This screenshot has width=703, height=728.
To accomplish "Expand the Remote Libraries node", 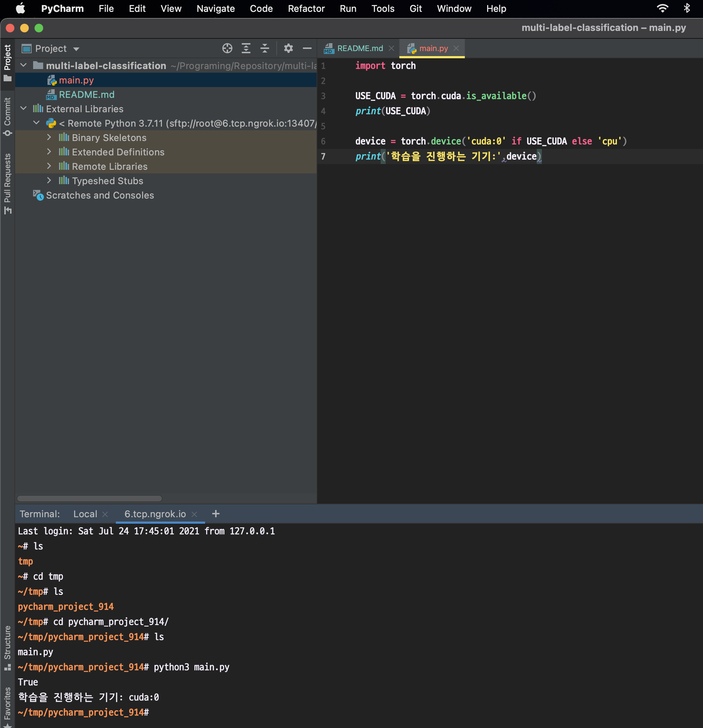I will (x=49, y=166).
